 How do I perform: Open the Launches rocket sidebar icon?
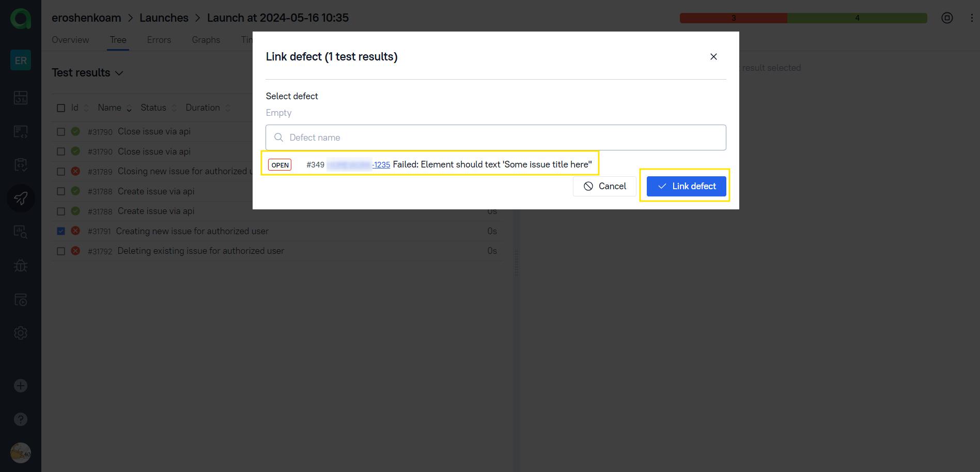21,199
